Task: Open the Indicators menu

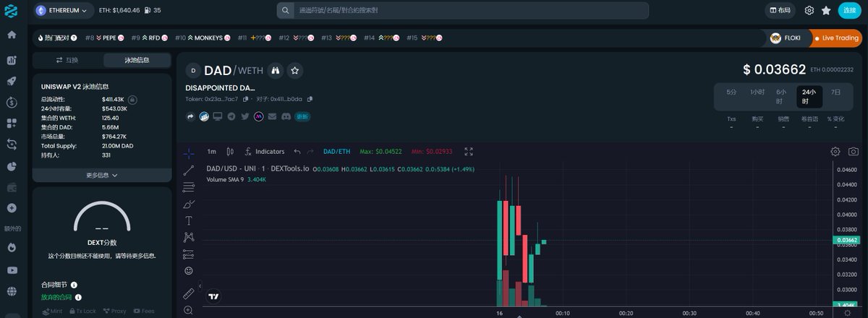Action: click(265, 152)
